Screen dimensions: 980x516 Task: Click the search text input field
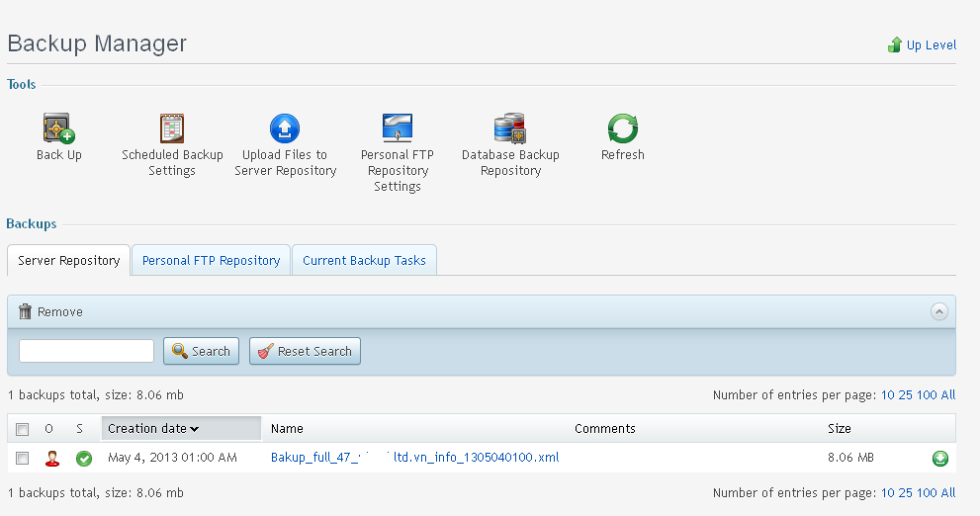(x=86, y=351)
